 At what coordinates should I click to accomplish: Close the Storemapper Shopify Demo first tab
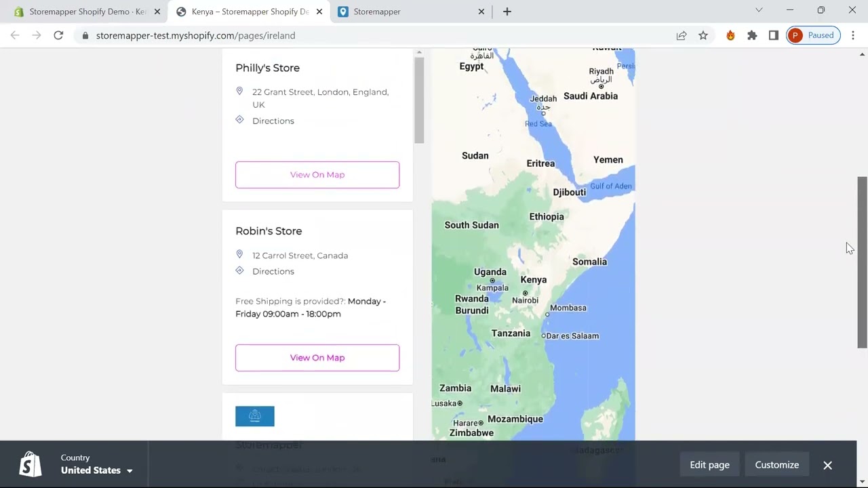pyautogui.click(x=157, y=12)
